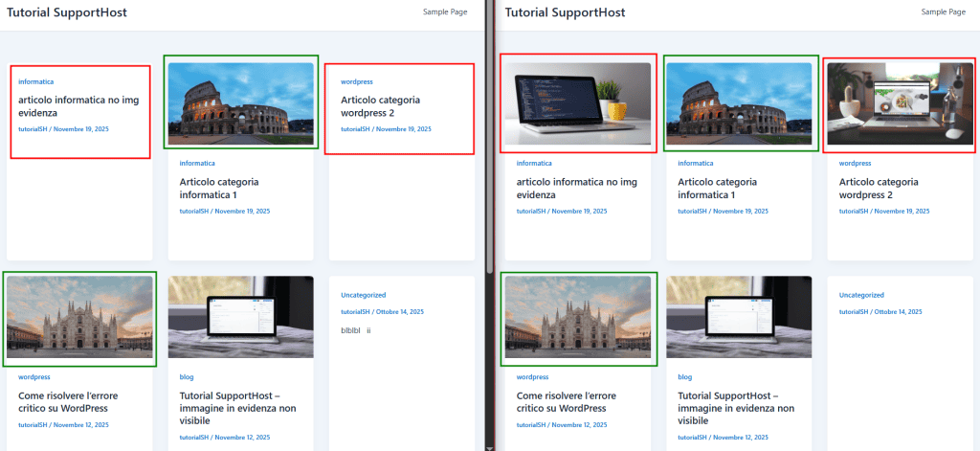
Task: Open Sample Page link in left pane
Action: pyautogui.click(x=445, y=11)
